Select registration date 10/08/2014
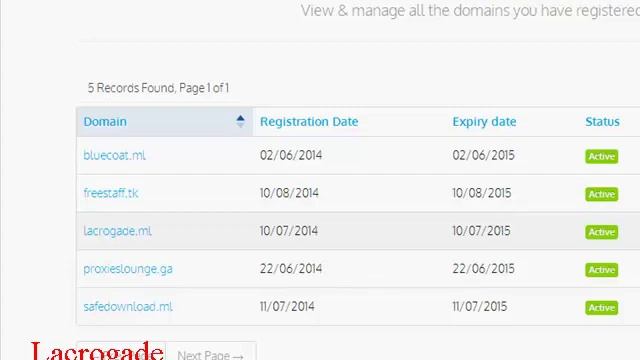The image size is (640, 360). 289,193
